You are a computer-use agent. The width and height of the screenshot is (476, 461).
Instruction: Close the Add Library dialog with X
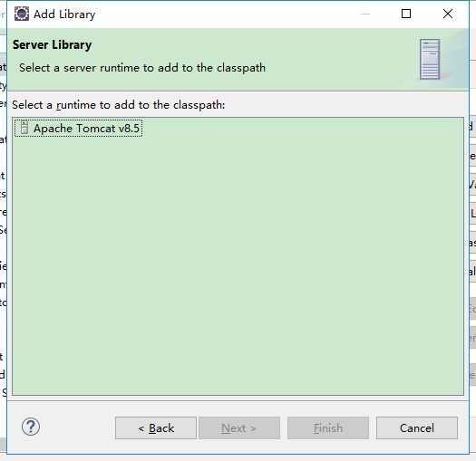coord(448,14)
